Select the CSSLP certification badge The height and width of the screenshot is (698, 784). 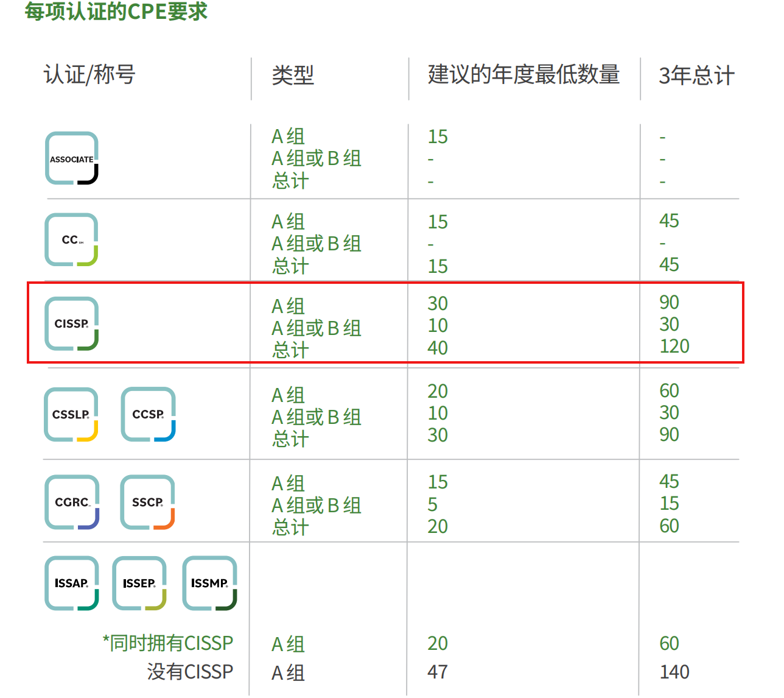pos(71,414)
